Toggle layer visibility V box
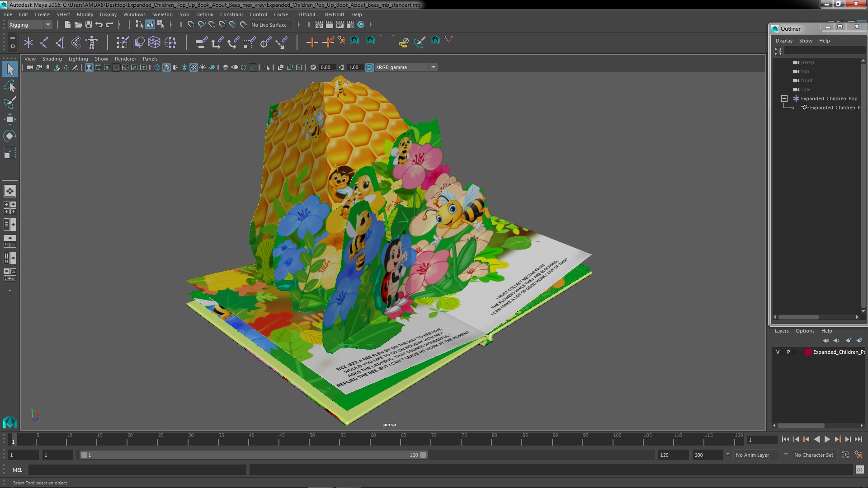The height and width of the screenshot is (488, 868). [x=778, y=352]
